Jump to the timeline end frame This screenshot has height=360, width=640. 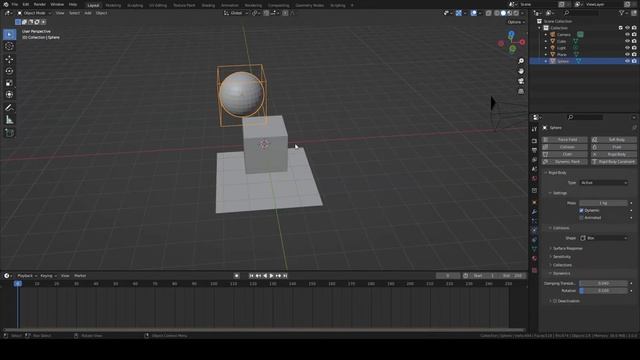pyautogui.click(x=285, y=276)
